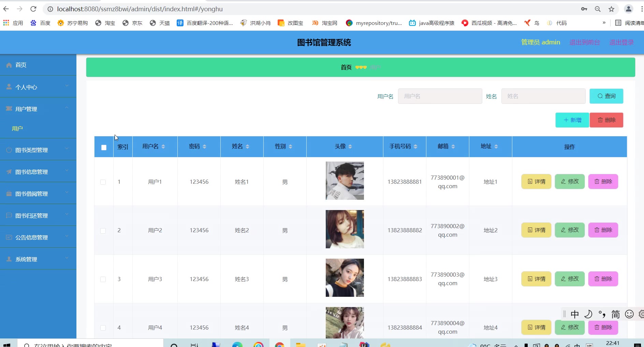
Task: Open the browser zoom magnifier icon
Action: pyautogui.click(x=598, y=9)
